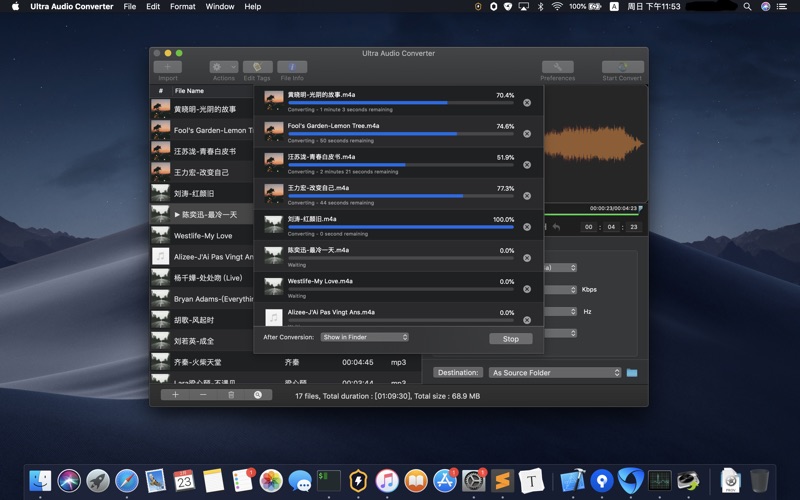Click the Bluetooth menu bar icon
The height and width of the screenshot is (500, 800).
click(x=540, y=7)
